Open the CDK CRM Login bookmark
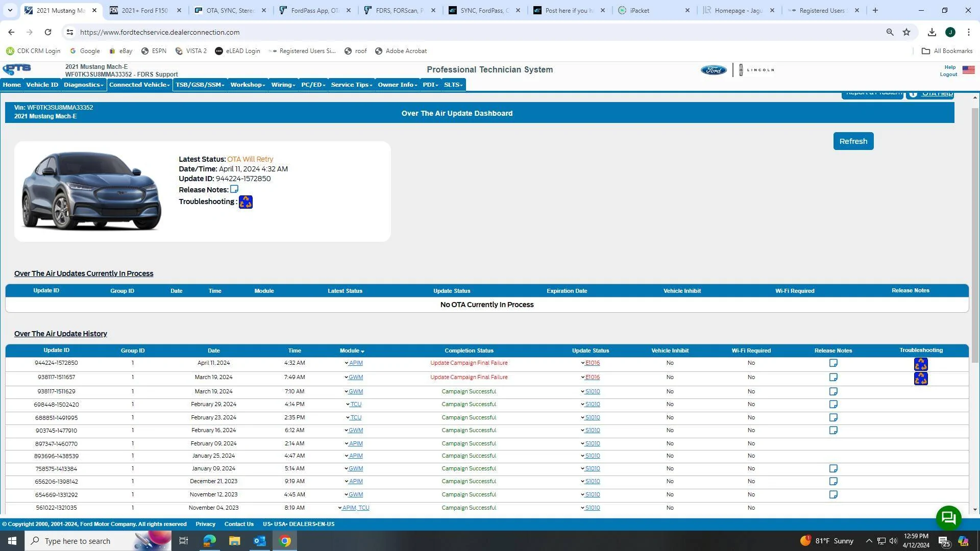 [x=33, y=51]
